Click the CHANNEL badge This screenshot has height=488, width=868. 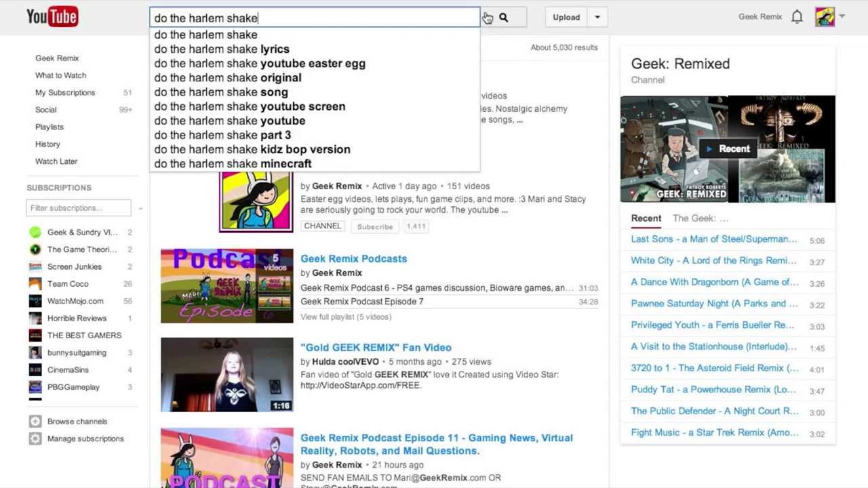coord(323,226)
